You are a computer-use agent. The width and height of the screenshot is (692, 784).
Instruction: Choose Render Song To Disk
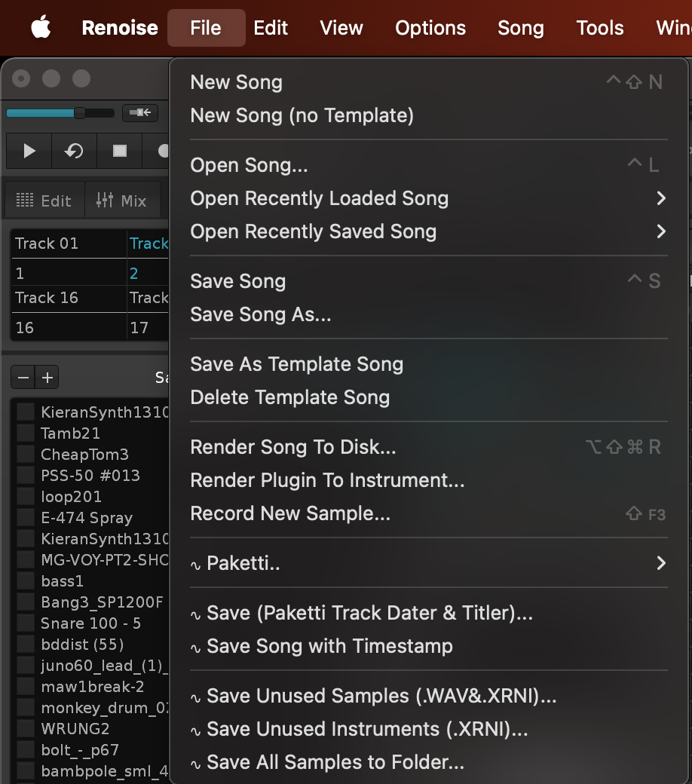[x=293, y=447]
